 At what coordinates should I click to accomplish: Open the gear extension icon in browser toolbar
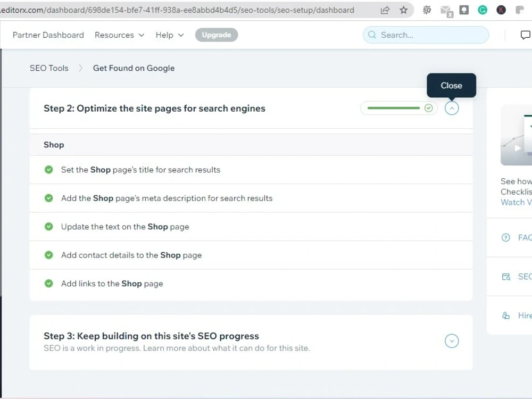pyautogui.click(x=427, y=10)
